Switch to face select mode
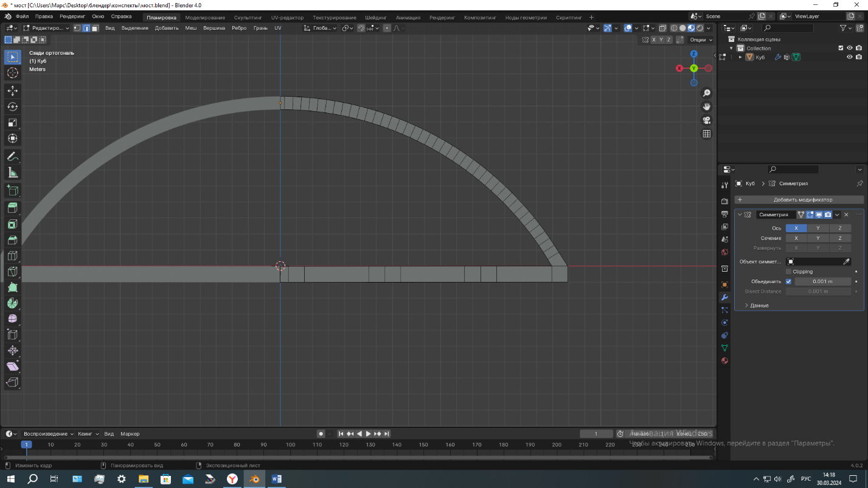 pos(95,28)
